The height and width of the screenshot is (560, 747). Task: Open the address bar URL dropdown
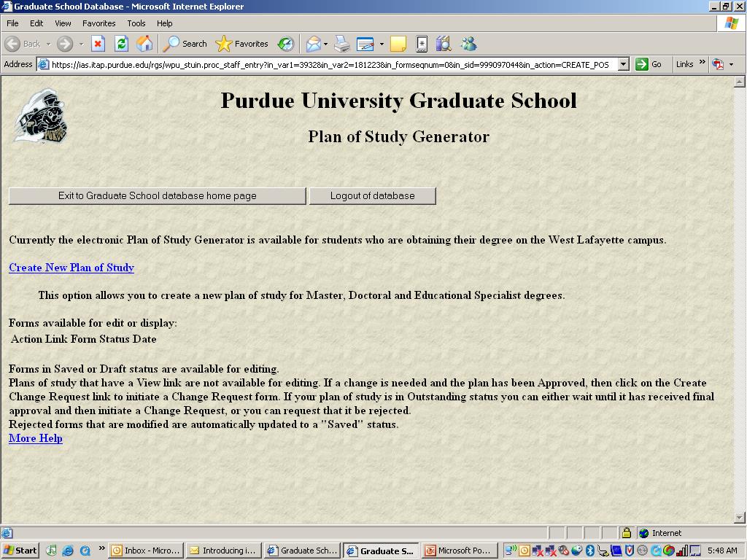[623, 64]
